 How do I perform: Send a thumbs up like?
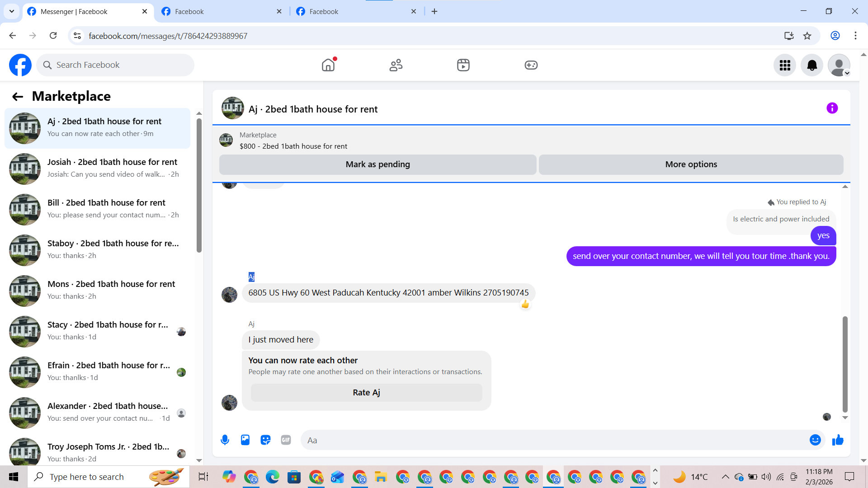click(x=838, y=440)
